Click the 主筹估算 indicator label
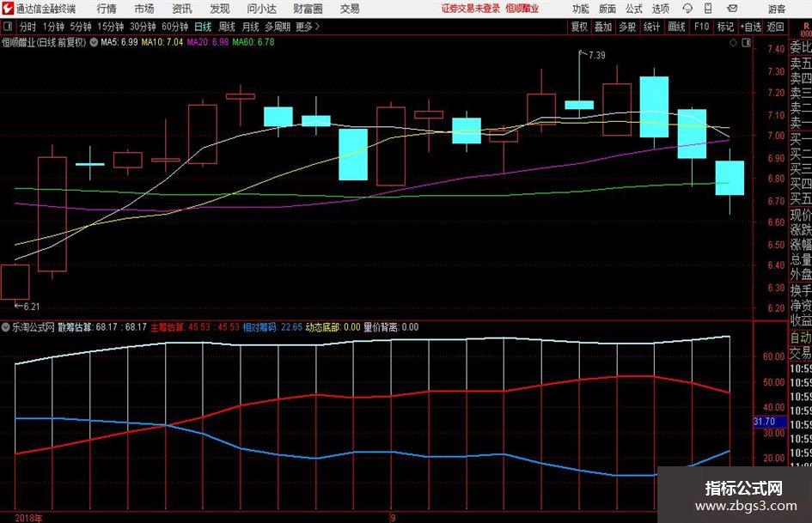The width and height of the screenshot is (812, 523). tap(168, 327)
